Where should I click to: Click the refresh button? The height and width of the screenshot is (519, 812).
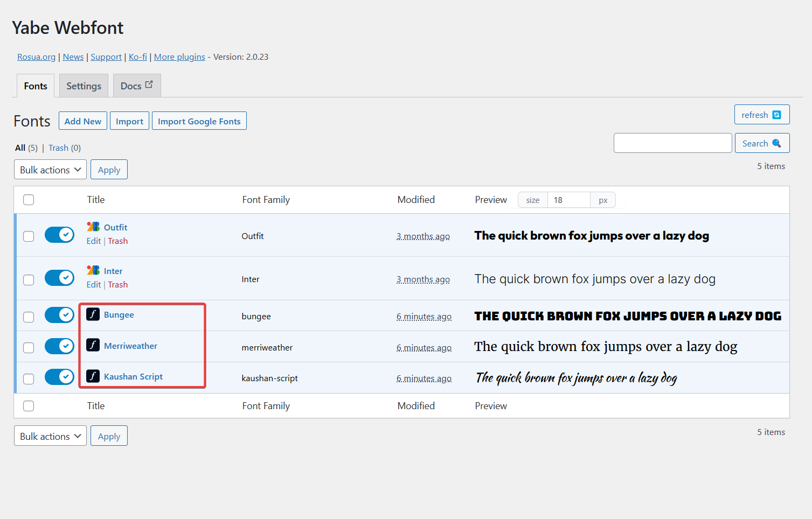762,115
